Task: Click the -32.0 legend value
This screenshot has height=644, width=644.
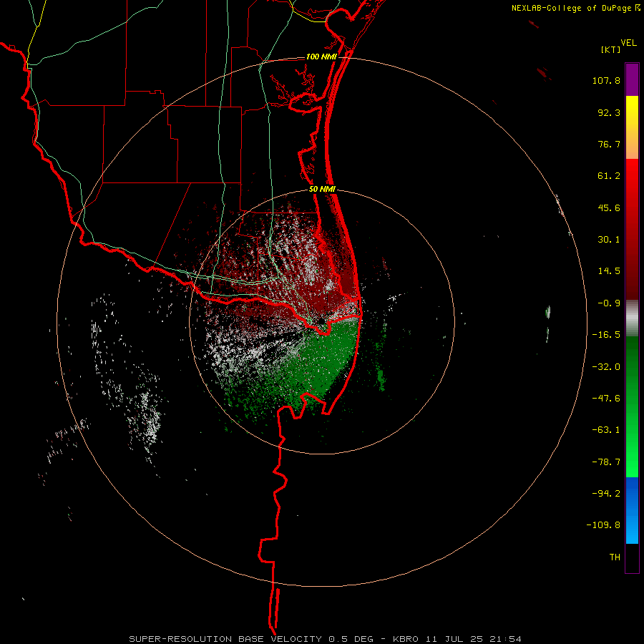Action: [606, 367]
